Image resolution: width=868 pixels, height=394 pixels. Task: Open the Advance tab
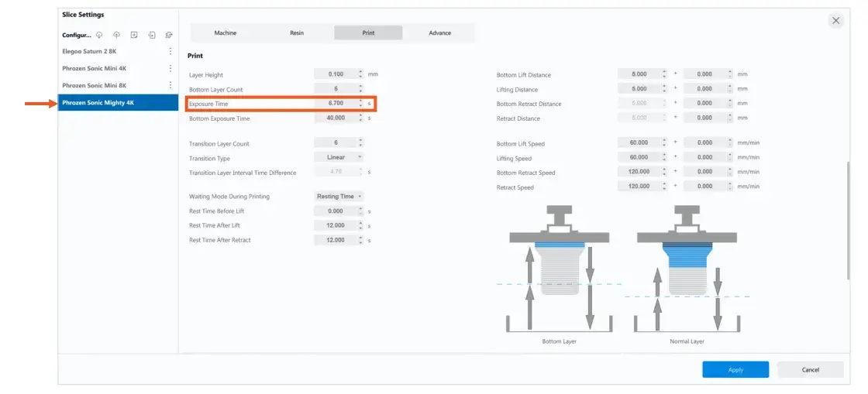pos(439,33)
